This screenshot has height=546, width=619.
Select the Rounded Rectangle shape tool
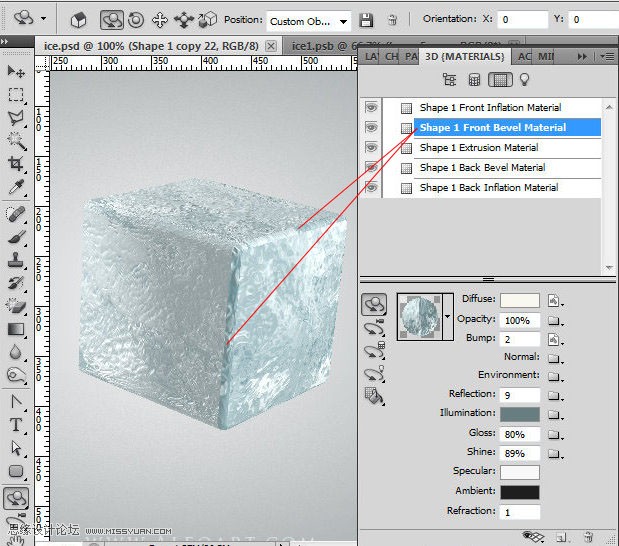pos(16,471)
